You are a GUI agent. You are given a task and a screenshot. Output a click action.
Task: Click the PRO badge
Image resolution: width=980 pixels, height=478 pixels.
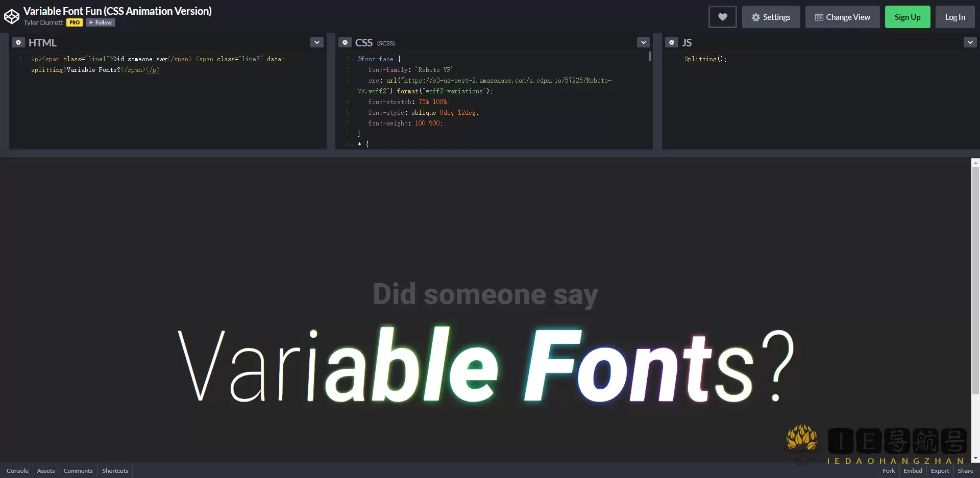click(x=75, y=22)
